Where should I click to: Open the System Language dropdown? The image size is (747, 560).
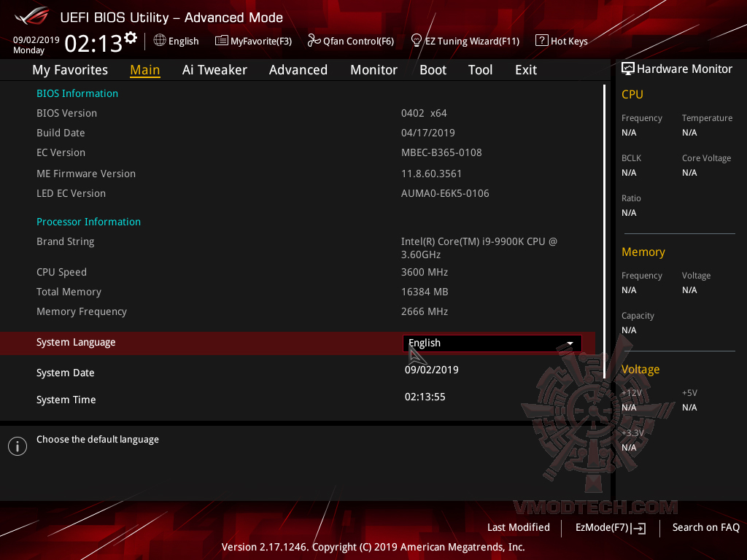(x=492, y=343)
